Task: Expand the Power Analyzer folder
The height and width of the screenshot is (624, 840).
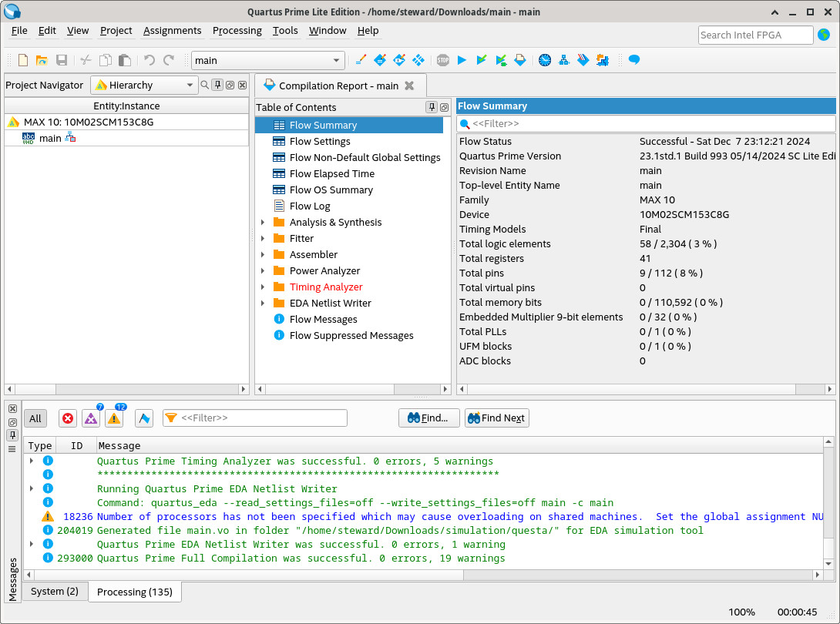Action: pos(263,271)
